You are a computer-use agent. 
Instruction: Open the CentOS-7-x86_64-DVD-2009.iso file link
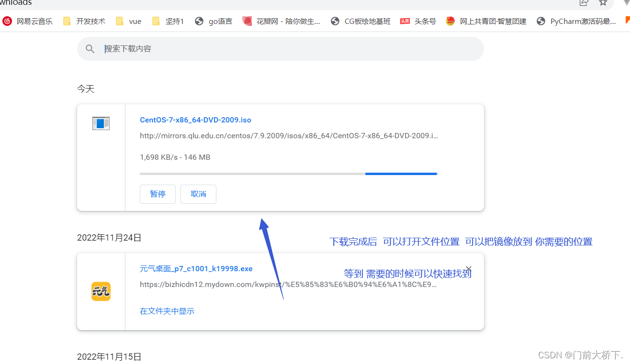(195, 120)
